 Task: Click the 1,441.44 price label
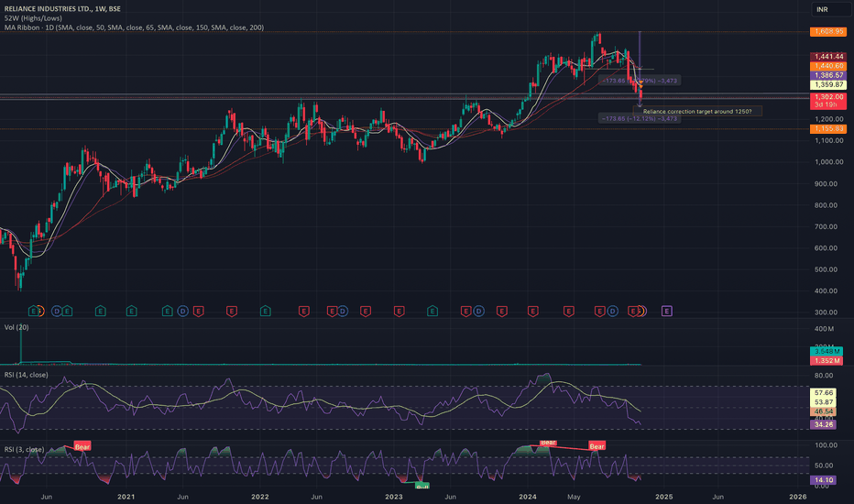point(827,57)
